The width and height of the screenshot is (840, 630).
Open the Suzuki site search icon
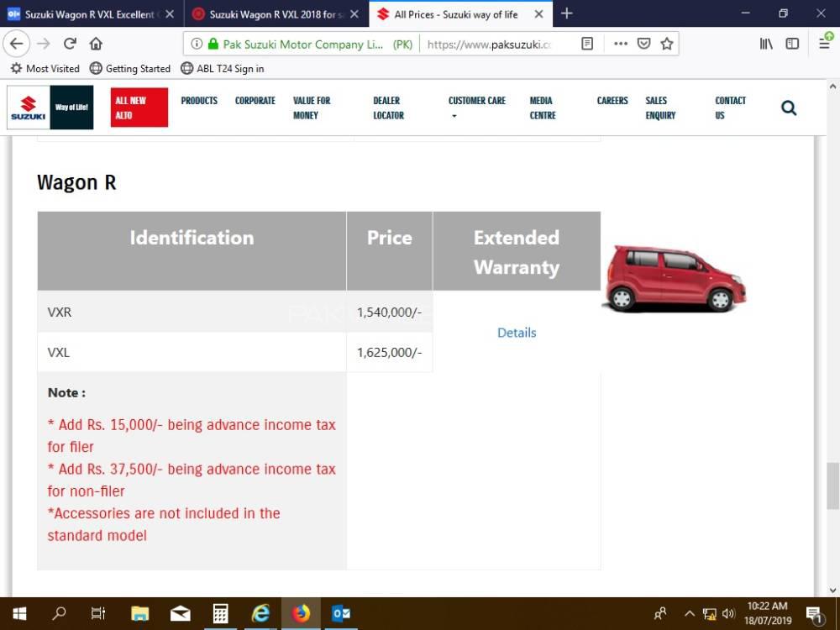coord(788,108)
